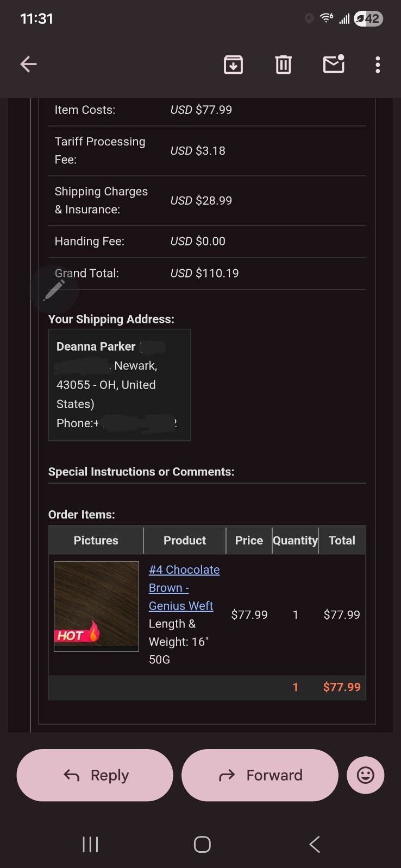Mark the email as unread via envelope icon
This screenshot has height=868, width=401.
pyautogui.click(x=334, y=64)
